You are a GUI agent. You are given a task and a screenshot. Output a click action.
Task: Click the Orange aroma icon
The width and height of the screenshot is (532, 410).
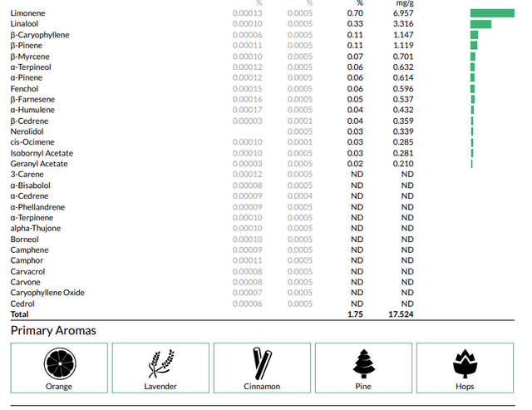coord(60,363)
